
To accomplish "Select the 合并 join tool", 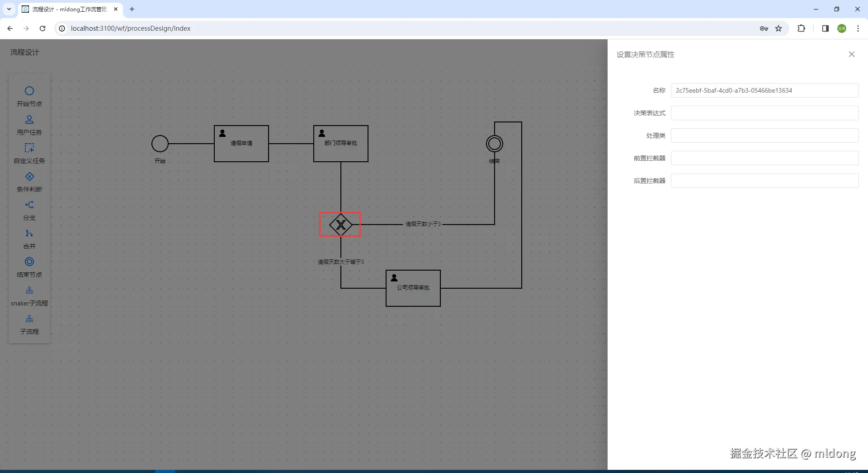I will tap(29, 239).
